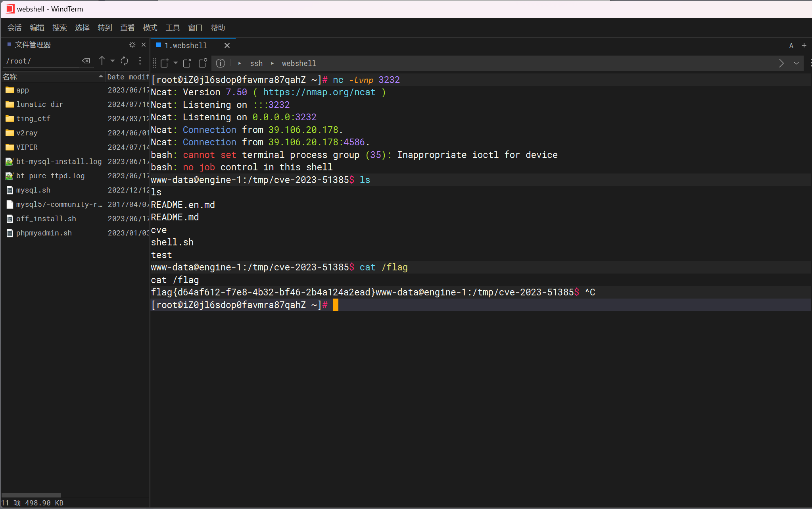Click the ssh breadcrumb item
The height and width of the screenshot is (509, 812).
[256, 64]
